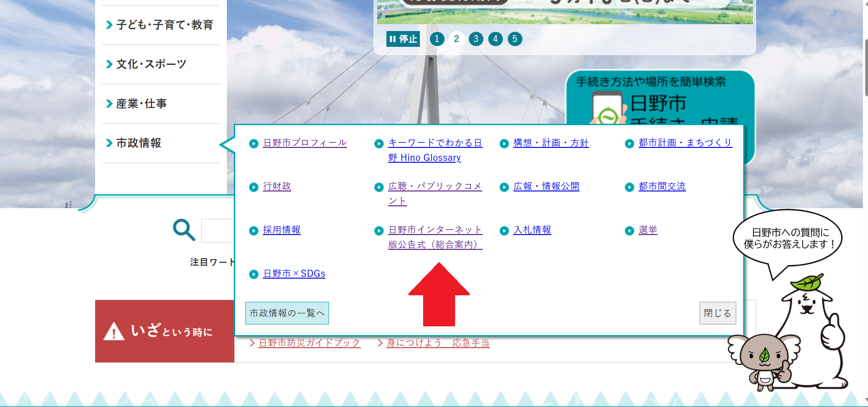Jump to slide 5 of the carousel
This screenshot has width=868, height=407.
click(514, 39)
